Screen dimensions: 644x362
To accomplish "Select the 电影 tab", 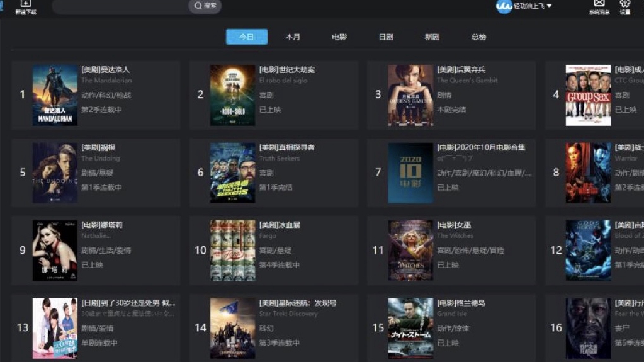I will (x=339, y=37).
